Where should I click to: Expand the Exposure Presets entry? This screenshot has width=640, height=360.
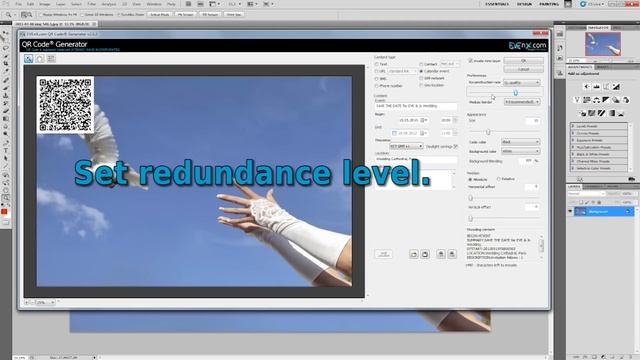(x=573, y=140)
